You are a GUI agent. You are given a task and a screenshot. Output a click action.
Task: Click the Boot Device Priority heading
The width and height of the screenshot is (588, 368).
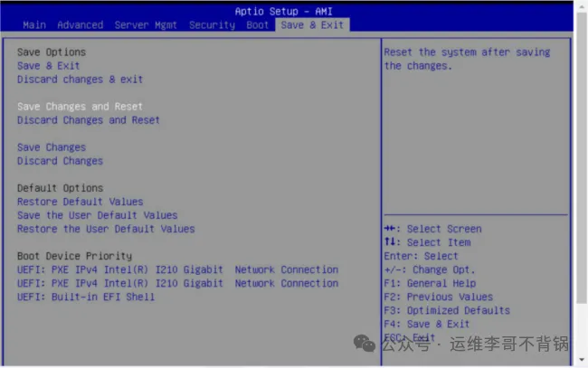[74, 256]
